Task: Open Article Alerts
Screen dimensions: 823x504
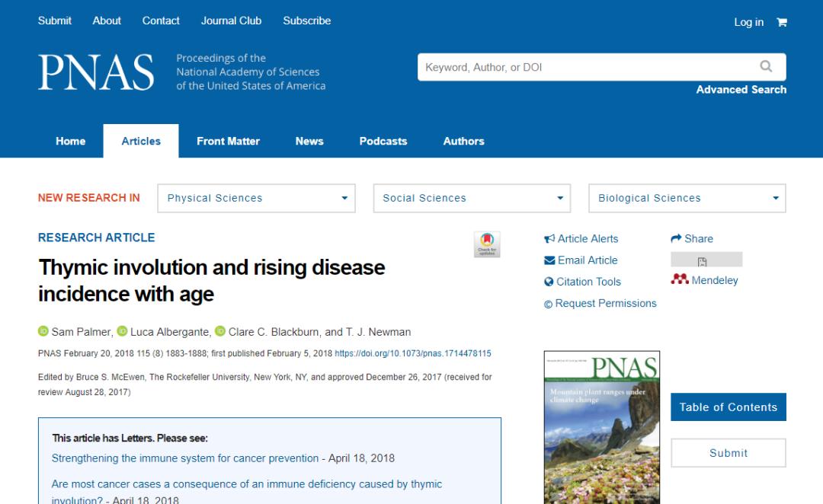Action: pos(581,238)
